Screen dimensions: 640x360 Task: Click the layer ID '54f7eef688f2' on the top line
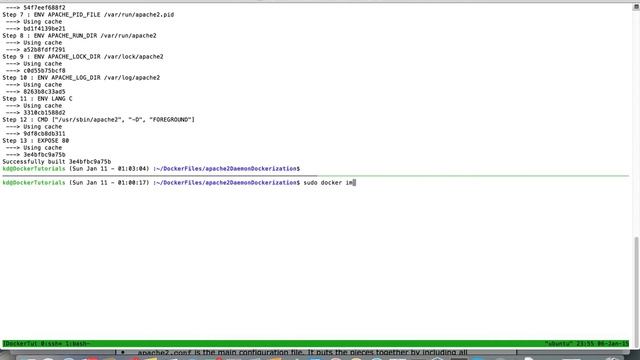(44, 7)
